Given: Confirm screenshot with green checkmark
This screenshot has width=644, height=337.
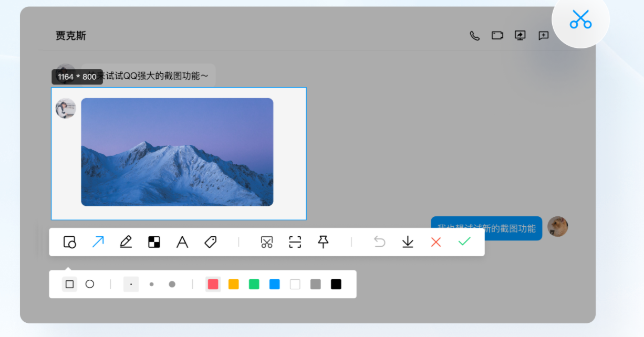Looking at the screenshot, I should (x=464, y=241).
